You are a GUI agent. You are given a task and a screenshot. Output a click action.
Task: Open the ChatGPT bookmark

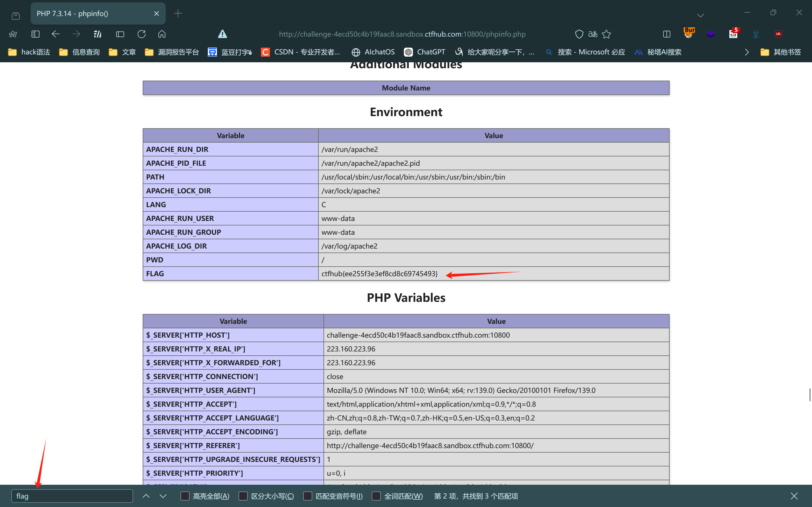tap(425, 52)
